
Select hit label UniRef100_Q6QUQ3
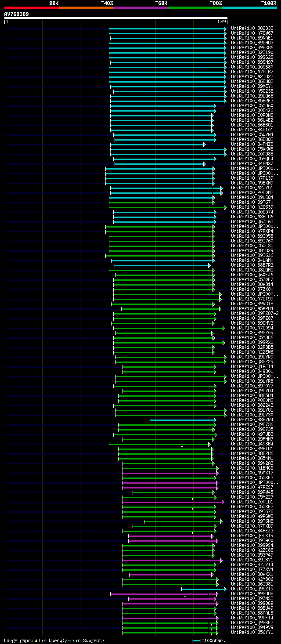tap(252, 82)
